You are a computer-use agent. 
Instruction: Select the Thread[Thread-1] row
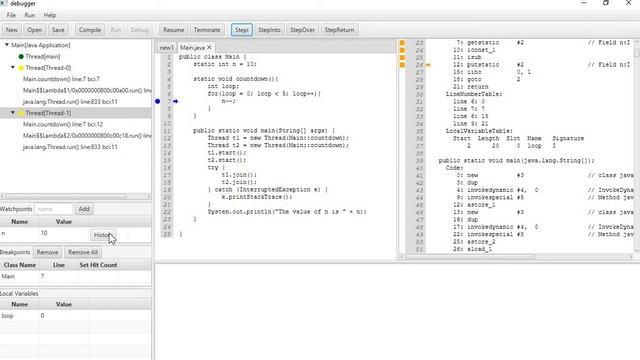tap(76, 113)
